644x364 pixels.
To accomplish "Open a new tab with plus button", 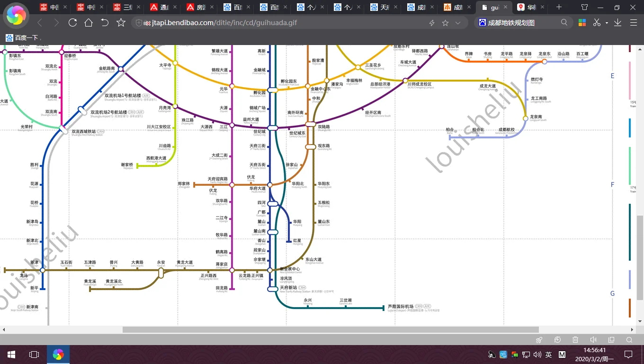I will click(559, 7).
